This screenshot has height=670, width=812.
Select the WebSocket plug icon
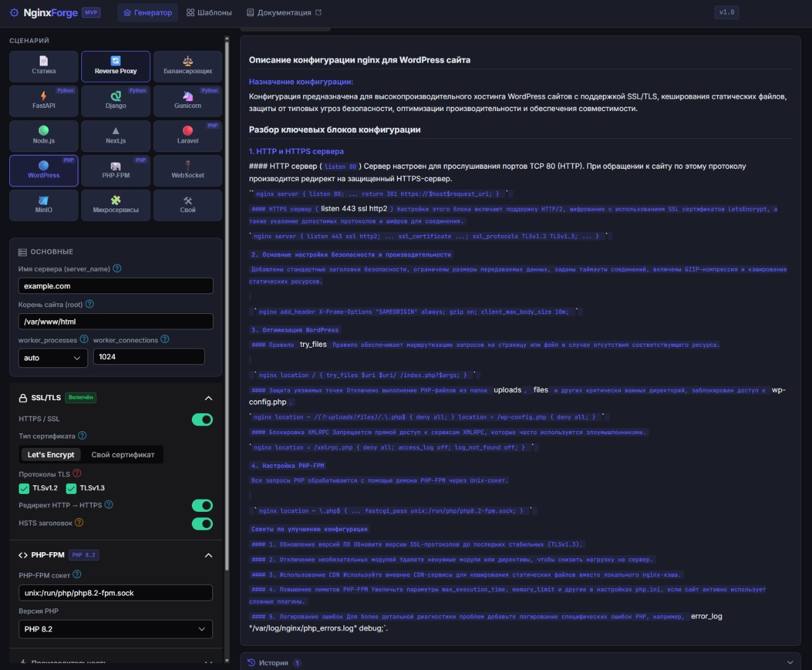(x=187, y=165)
